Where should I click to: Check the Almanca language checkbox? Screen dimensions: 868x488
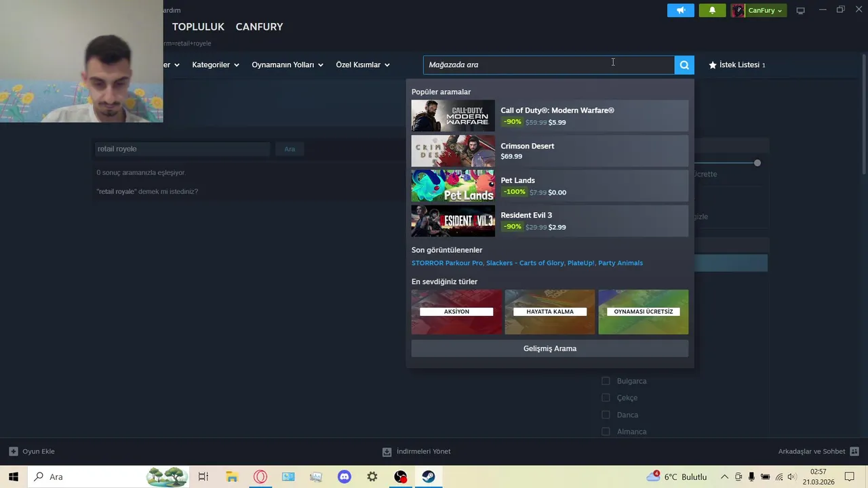click(x=606, y=432)
